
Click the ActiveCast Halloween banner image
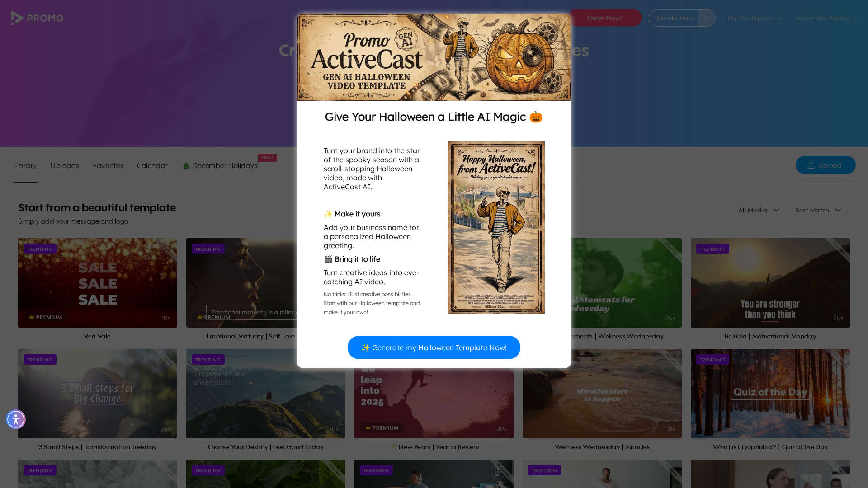[434, 57]
